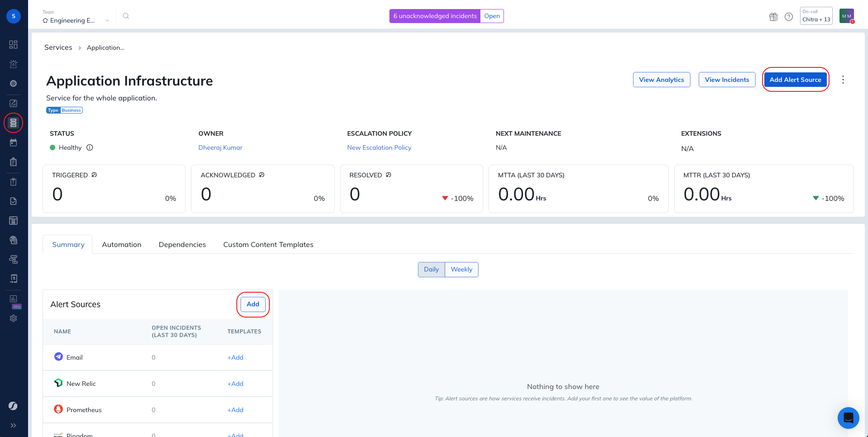Open the Dependencies tab

(182, 244)
